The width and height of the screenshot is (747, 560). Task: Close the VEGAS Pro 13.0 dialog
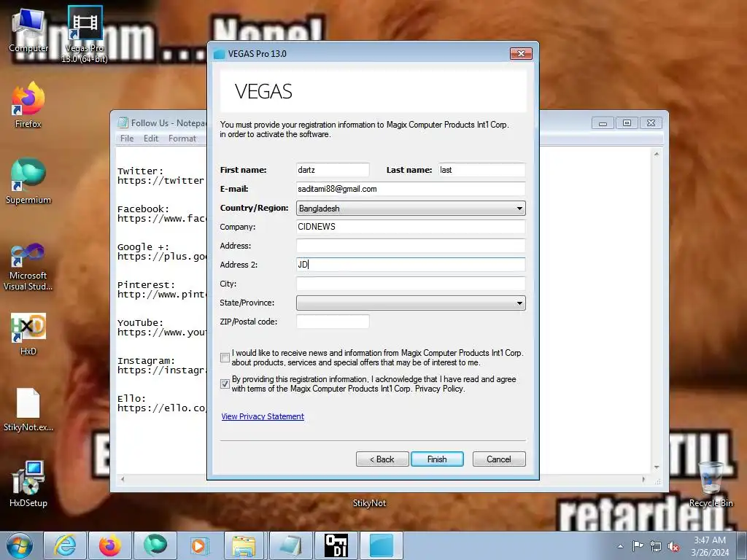pos(521,53)
